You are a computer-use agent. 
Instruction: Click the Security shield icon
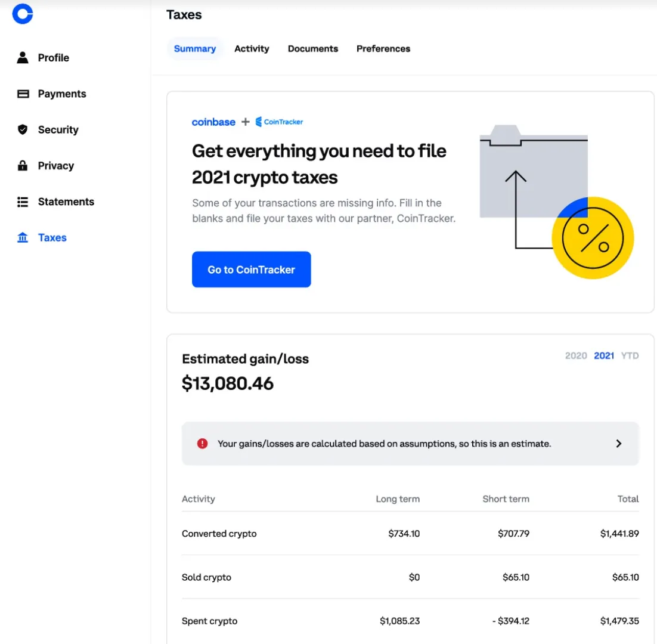[x=23, y=129]
